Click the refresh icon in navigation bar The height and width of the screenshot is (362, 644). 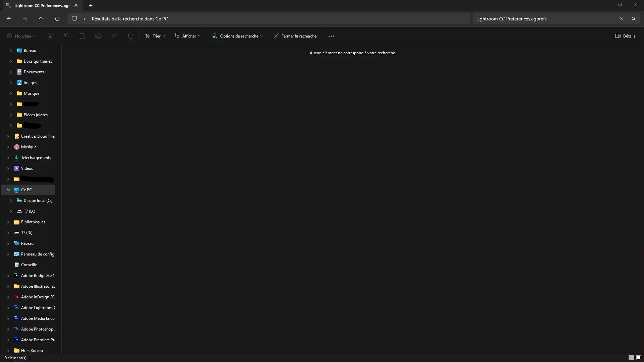pyautogui.click(x=57, y=19)
